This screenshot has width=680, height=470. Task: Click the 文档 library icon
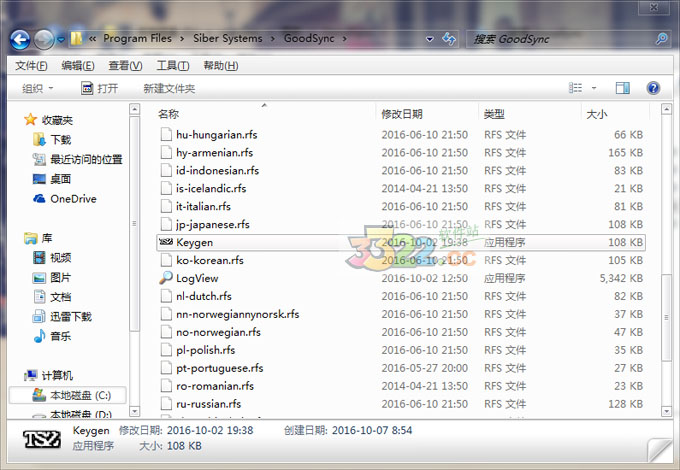pos(39,297)
